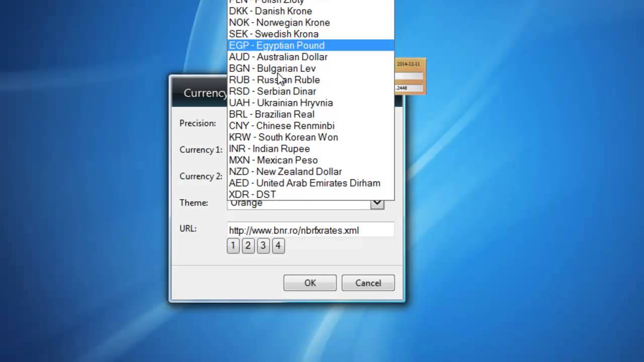
Task: Choose CNY - Chinese Renminbi entry
Action: pyautogui.click(x=310, y=126)
